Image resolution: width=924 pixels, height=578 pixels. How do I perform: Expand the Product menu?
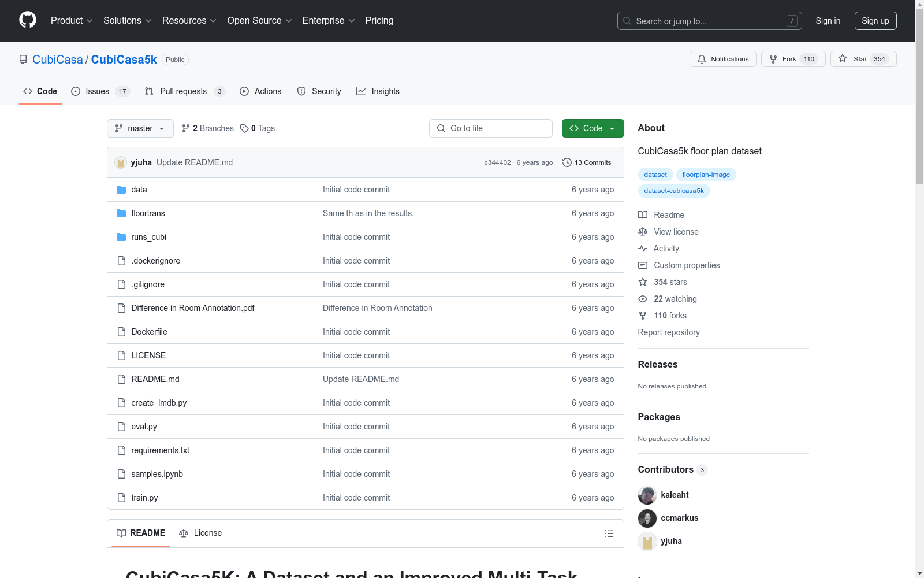point(72,20)
